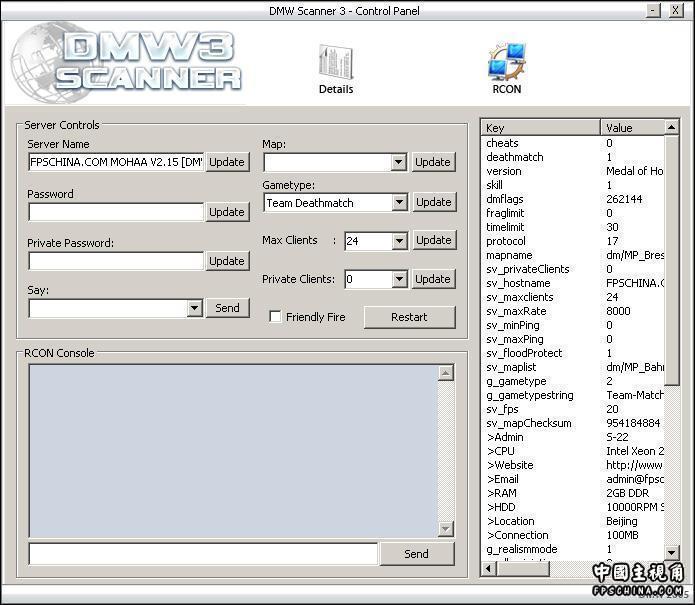Select the fraglimit row
Screen dimensions: 695x605
click(573, 213)
